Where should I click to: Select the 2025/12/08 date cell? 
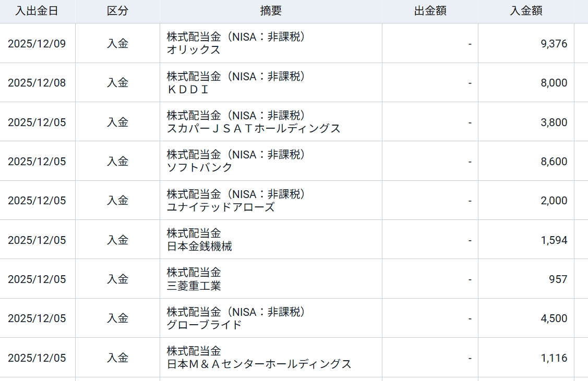click(37, 83)
